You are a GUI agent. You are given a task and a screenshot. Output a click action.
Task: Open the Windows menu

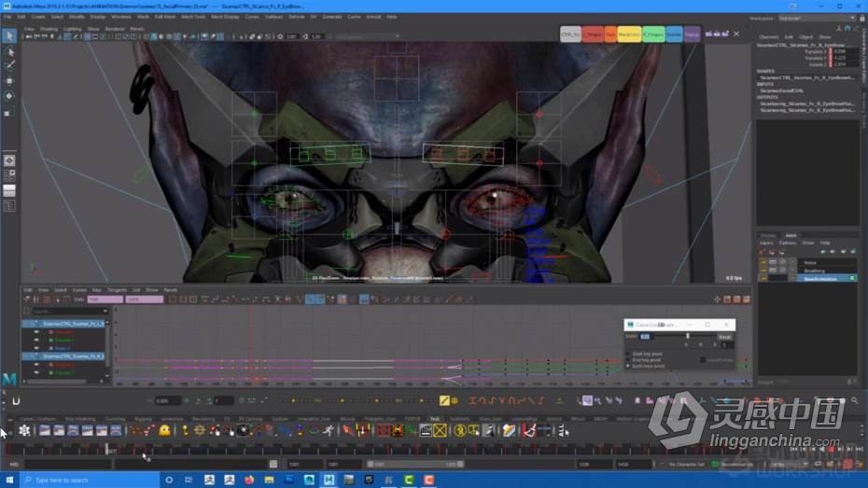[x=121, y=17]
